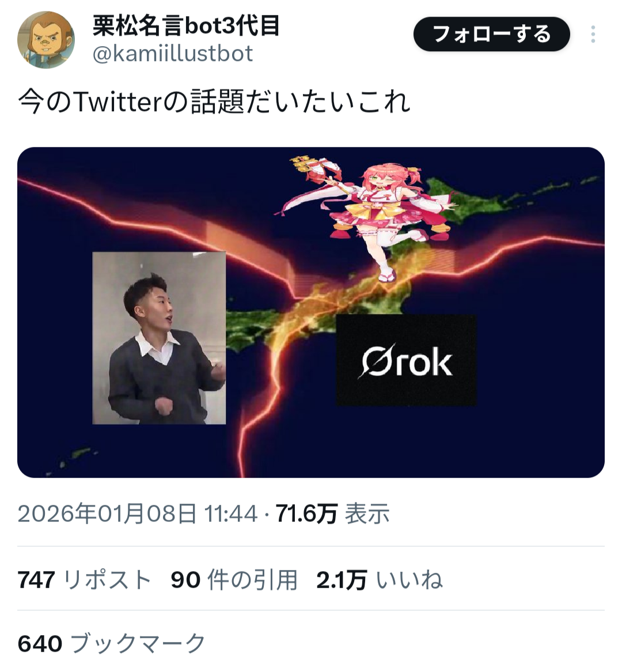View the 747 リポスト list
The height and width of the screenshot is (672, 622).
point(85,580)
